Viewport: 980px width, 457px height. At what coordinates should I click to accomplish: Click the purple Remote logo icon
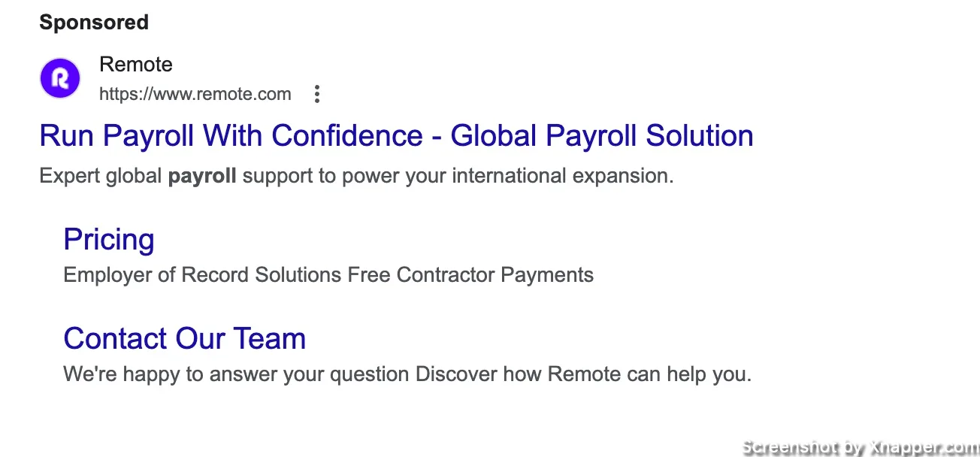tap(60, 78)
